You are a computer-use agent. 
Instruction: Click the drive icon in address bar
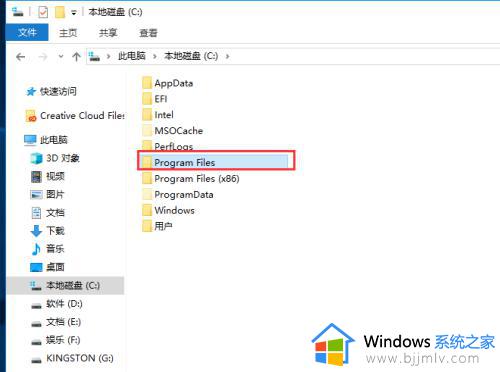click(94, 56)
